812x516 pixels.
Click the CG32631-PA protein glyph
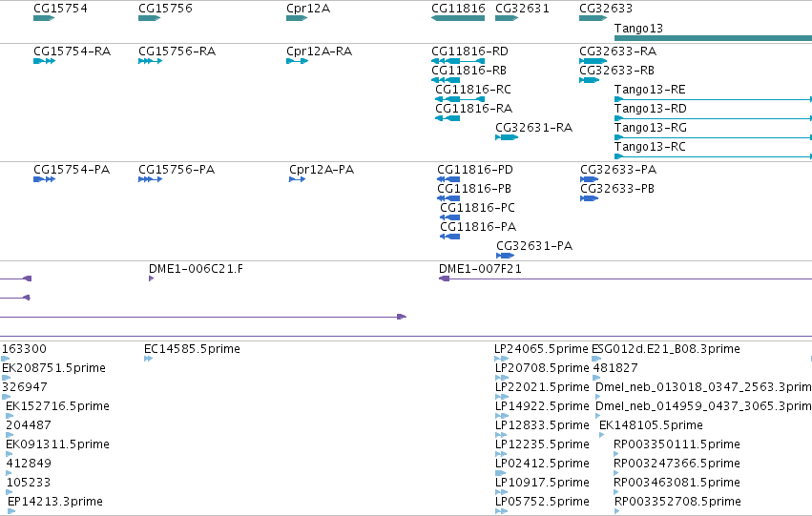point(506,257)
